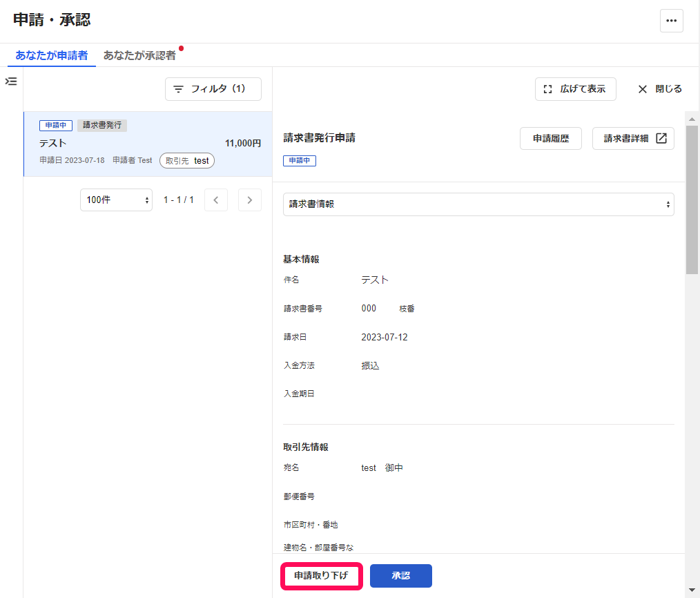This screenshot has height=598, width=700.
Task: Click the 基本情報 section heading
Action: click(x=302, y=260)
